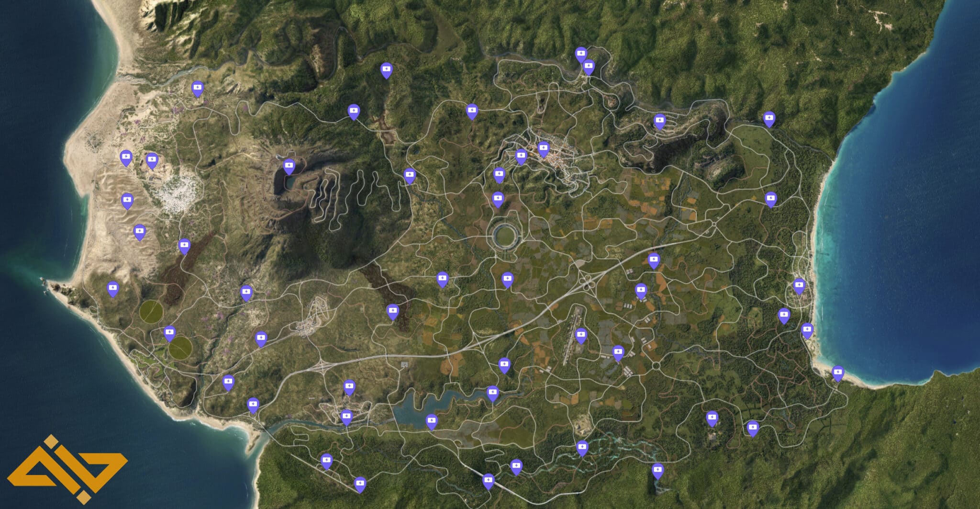Click the marker among warehouses east of the airstrip
980x509 pixels.
(618, 353)
